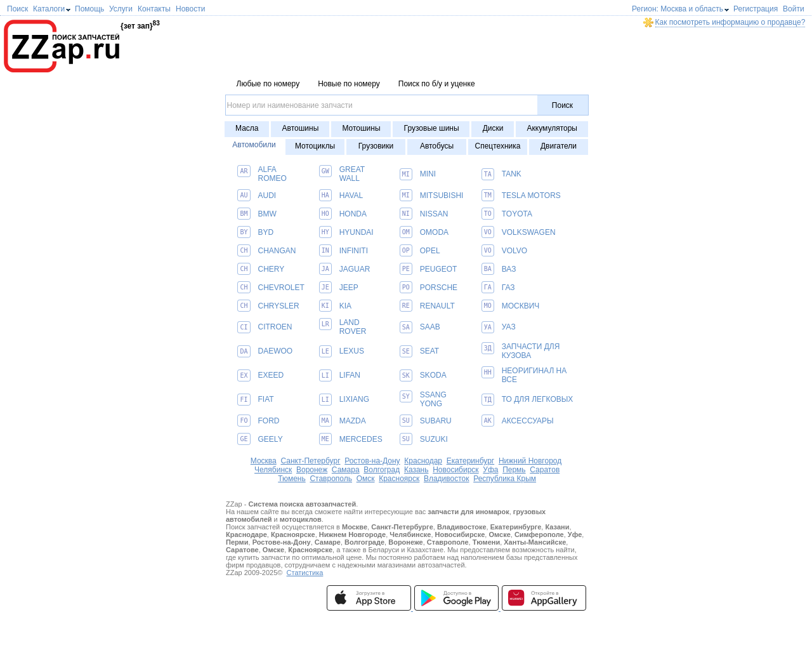
Task: Switch to the Диски tab
Action: [493, 129]
